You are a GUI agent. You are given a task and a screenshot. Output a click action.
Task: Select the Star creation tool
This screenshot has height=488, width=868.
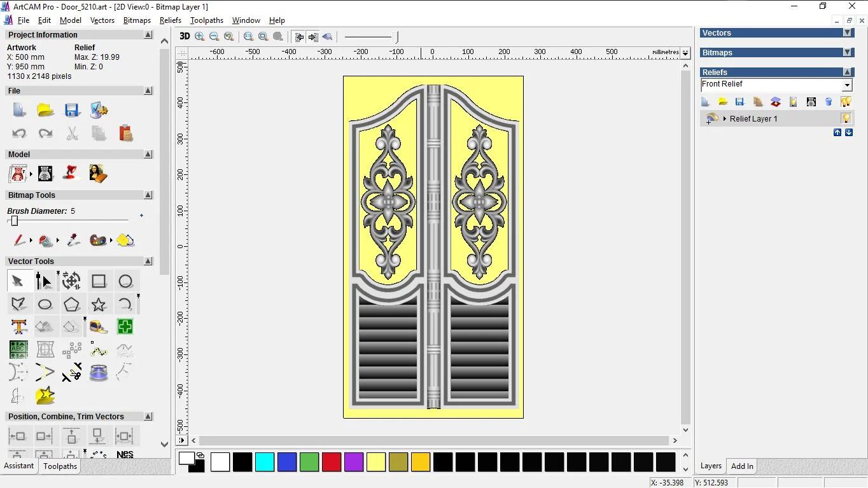(99, 303)
